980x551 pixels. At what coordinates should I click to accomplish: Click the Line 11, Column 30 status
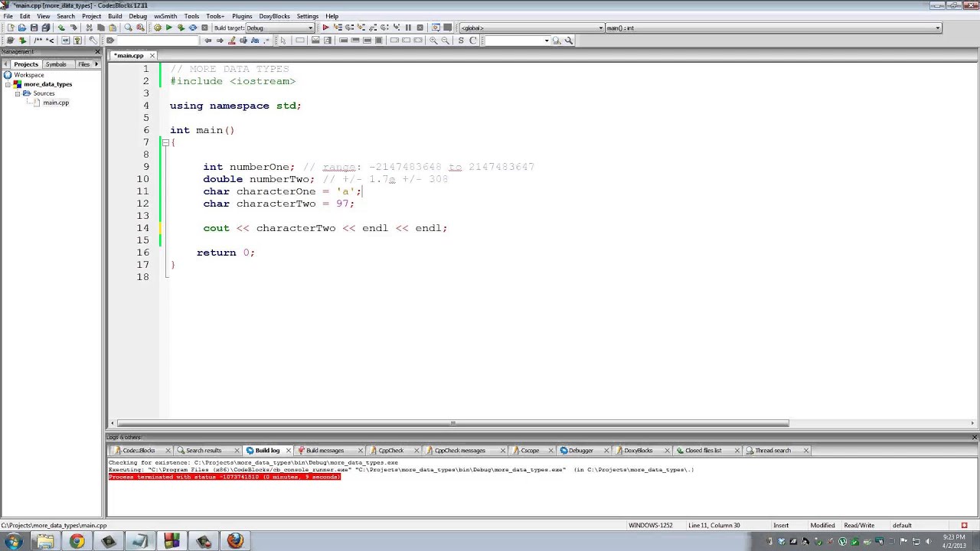(714, 526)
